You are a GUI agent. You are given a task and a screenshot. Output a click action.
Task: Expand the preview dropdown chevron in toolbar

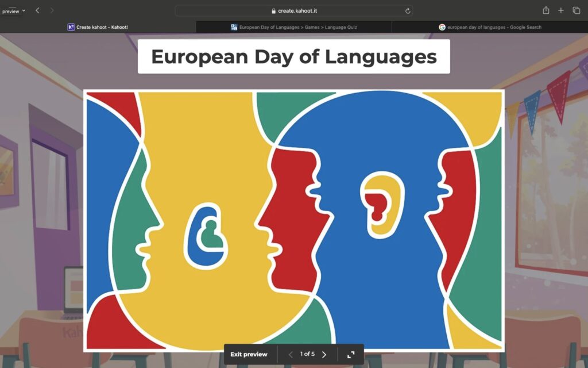pyautogui.click(x=24, y=11)
